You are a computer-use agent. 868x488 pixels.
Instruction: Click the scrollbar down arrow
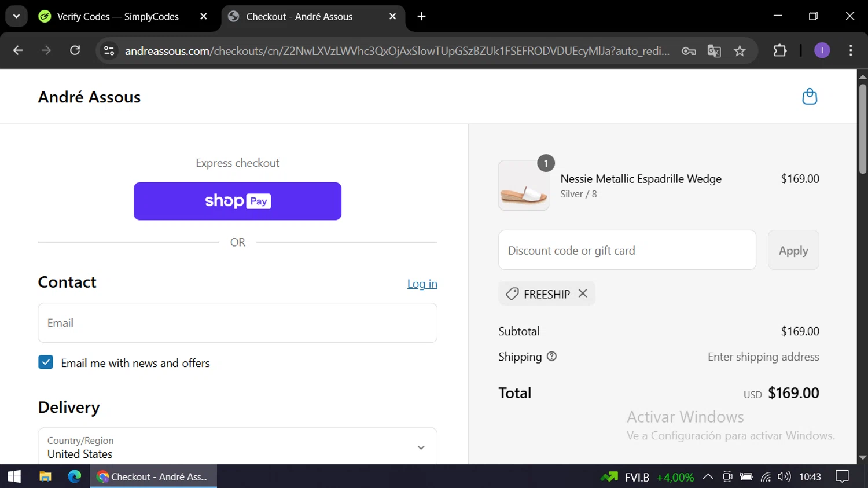pos(862,457)
